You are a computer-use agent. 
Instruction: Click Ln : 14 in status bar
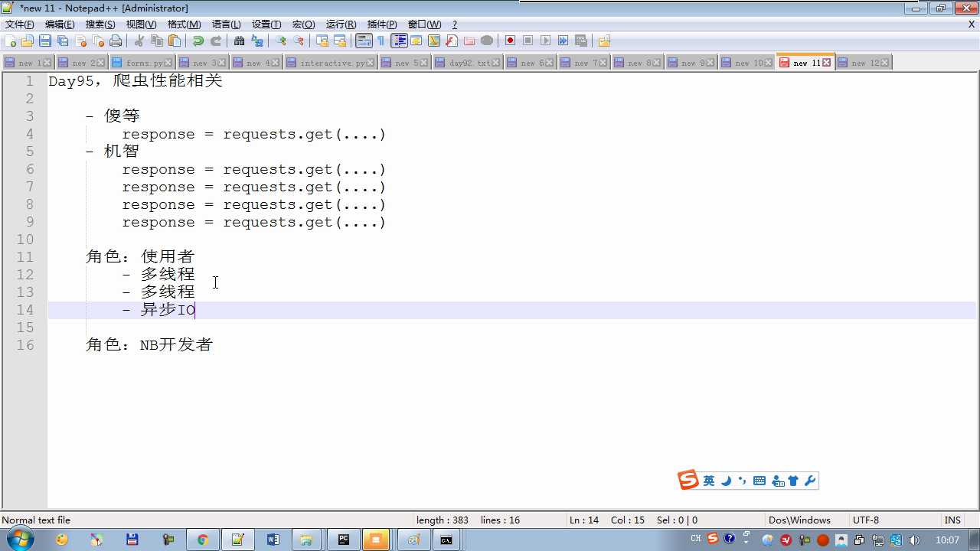pyautogui.click(x=584, y=520)
